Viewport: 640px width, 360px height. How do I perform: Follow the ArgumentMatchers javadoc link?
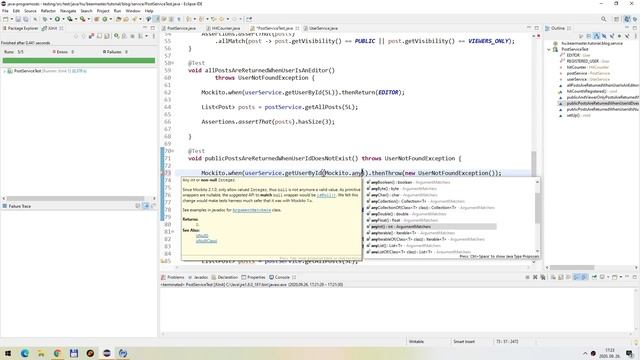(x=251, y=210)
